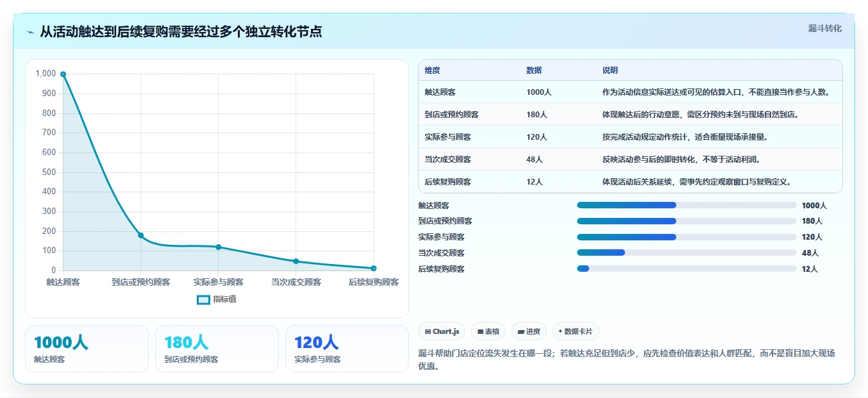Click the 1000人 触达顾客 data card
The height and width of the screenshot is (398, 868).
(87, 349)
